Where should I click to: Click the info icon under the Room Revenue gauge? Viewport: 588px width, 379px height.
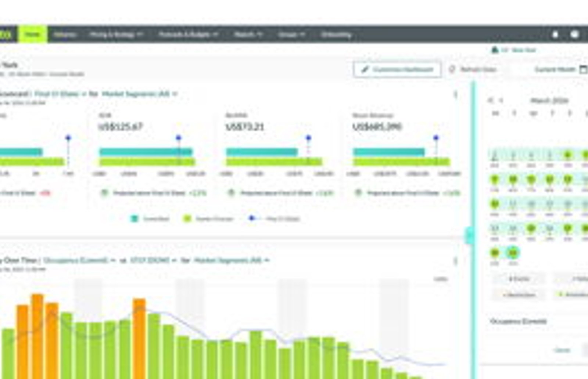click(358, 192)
